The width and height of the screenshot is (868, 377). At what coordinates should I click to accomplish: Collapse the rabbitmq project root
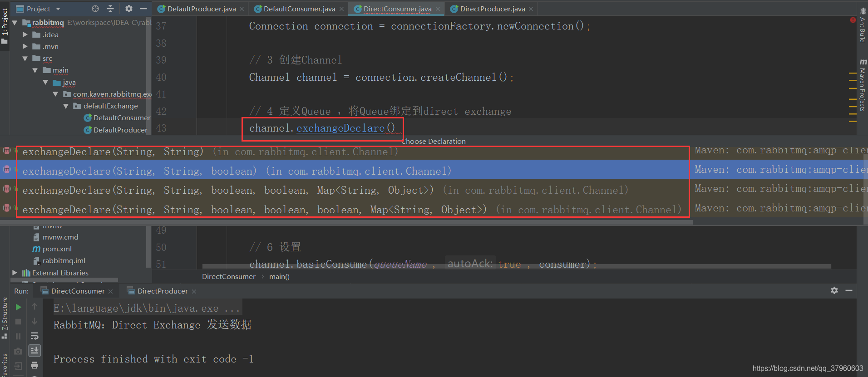pos(15,23)
